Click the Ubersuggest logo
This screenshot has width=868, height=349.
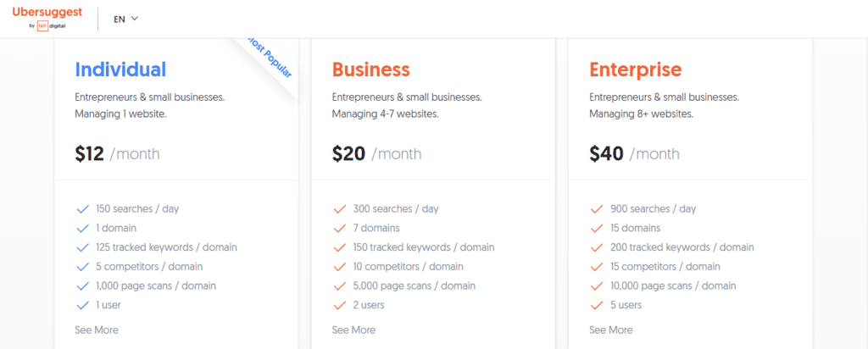click(47, 19)
